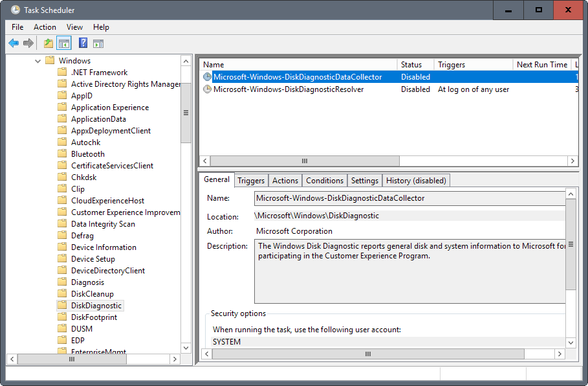Screen dimensions: 588x386
Task: Click task list horizontal scroll right arrow
Action: 572,161
